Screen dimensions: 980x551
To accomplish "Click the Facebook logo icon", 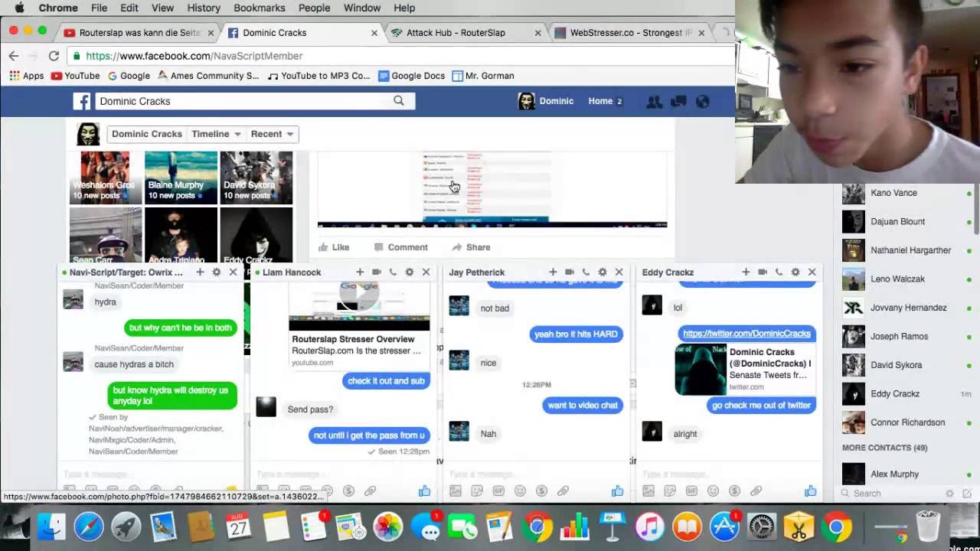I will [82, 101].
